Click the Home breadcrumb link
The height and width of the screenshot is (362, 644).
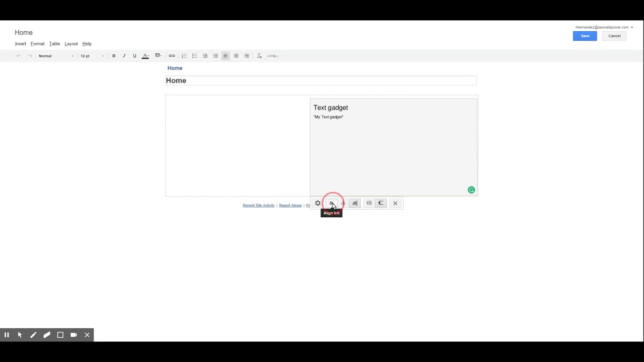click(175, 68)
